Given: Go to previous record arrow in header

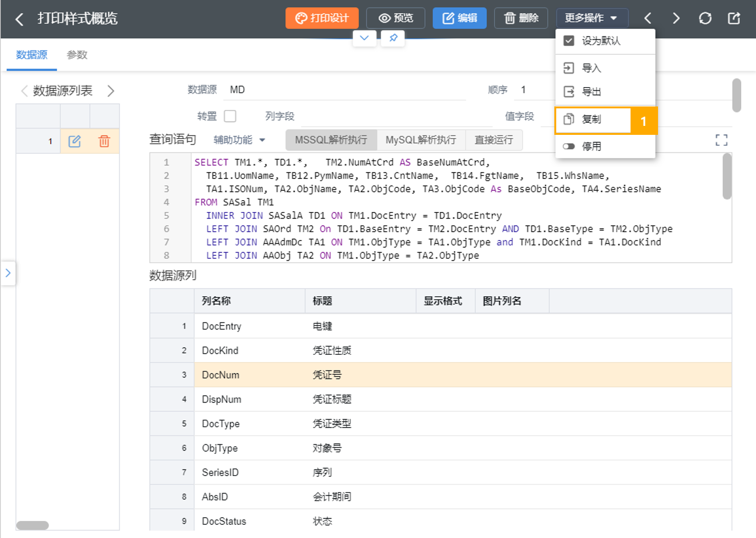Looking at the screenshot, I should pyautogui.click(x=648, y=18).
